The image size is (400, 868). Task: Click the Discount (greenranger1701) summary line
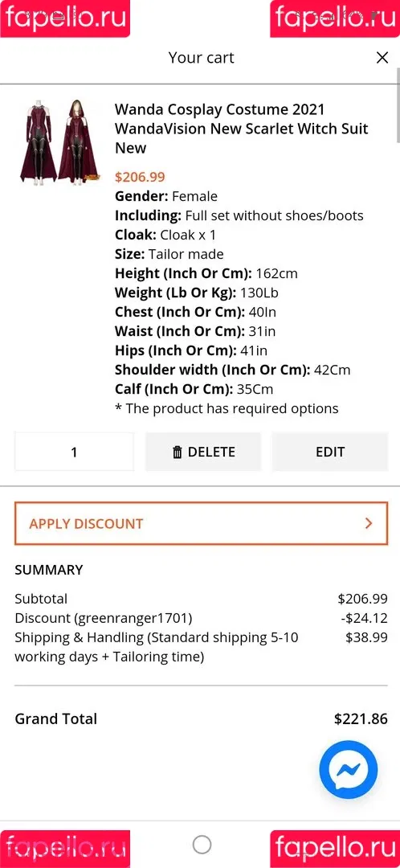coord(202,618)
